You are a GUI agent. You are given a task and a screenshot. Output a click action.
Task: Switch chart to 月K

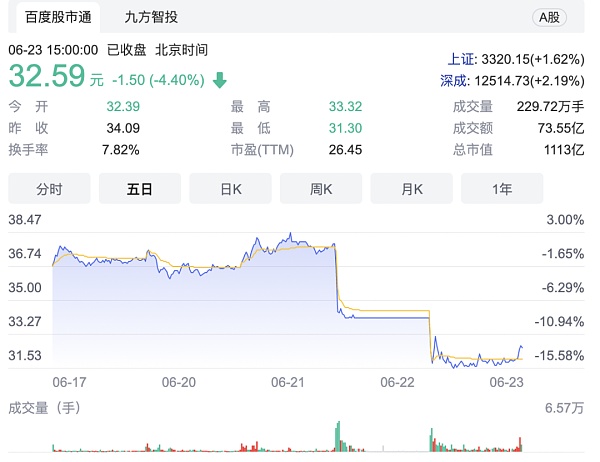pos(411,189)
